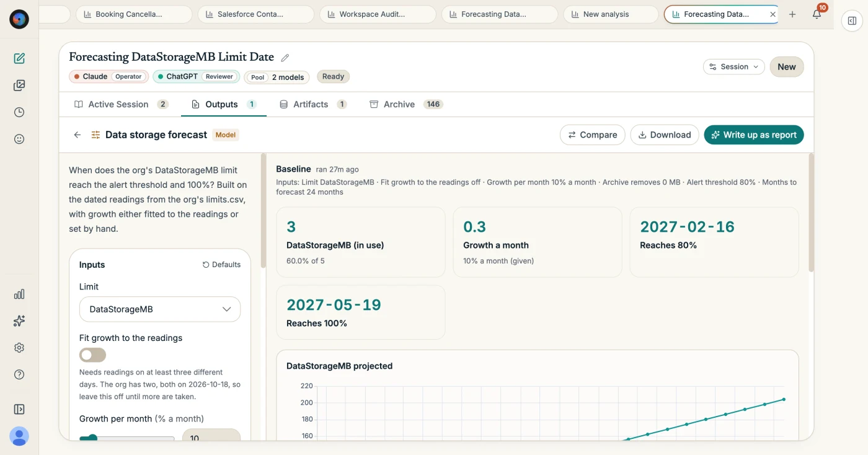Open the history clock sidebar icon
The image size is (868, 455).
pyautogui.click(x=19, y=112)
